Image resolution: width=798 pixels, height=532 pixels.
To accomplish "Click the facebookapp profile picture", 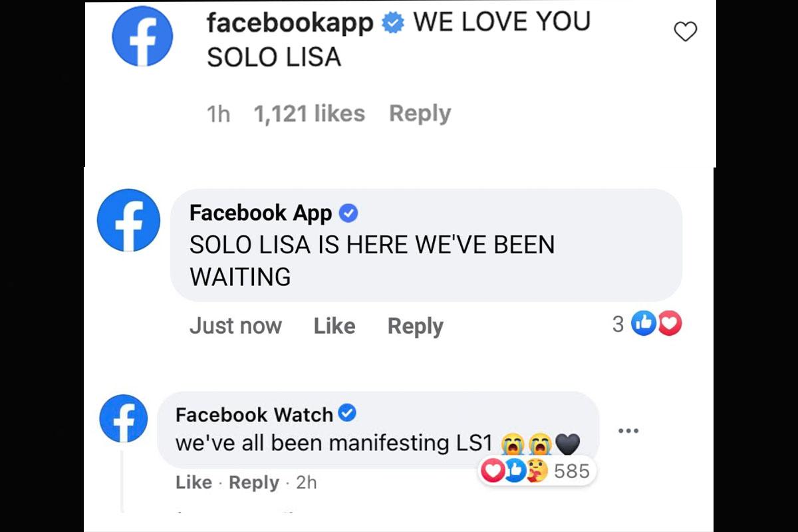I will (x=142, y=37).
